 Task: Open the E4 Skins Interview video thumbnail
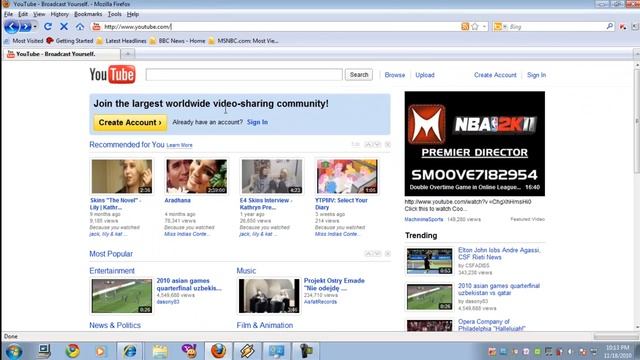(x=272, y=176)
